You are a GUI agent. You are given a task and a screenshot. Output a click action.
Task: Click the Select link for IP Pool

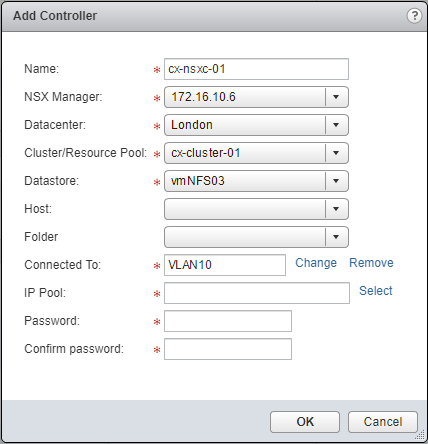(376, 291)
